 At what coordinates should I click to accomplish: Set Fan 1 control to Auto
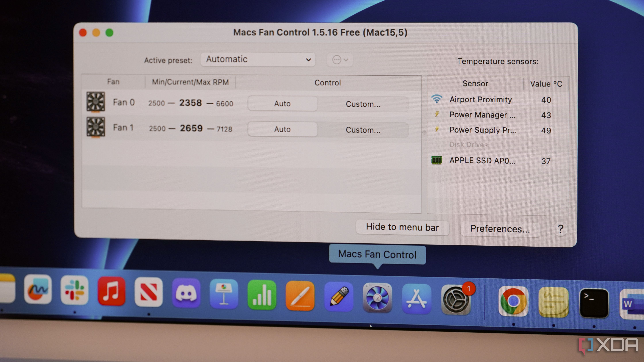coord(282,129)
